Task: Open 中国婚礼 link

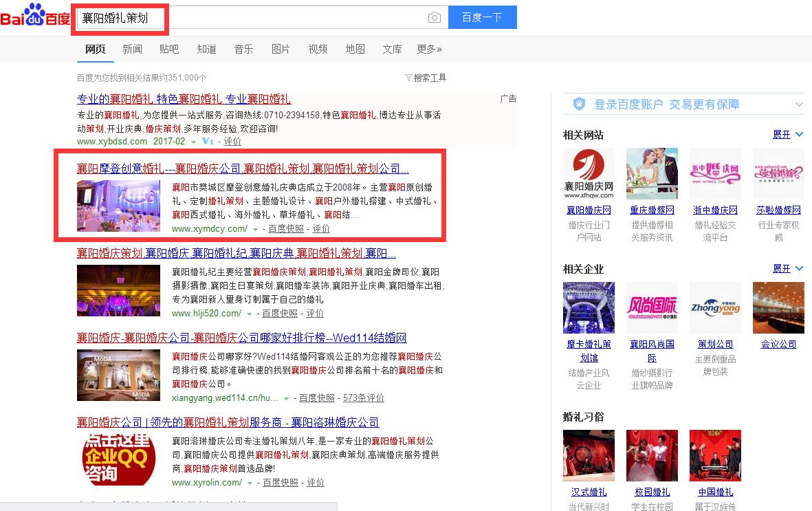Action: tap(715, 492)
